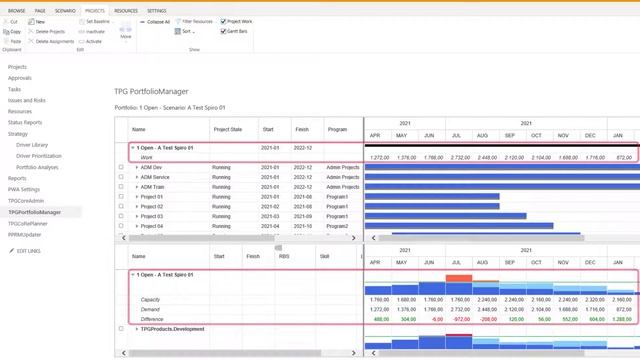Tick the ADM Train row checkbox
Screen dimensions: 640x360
point(121,187)
